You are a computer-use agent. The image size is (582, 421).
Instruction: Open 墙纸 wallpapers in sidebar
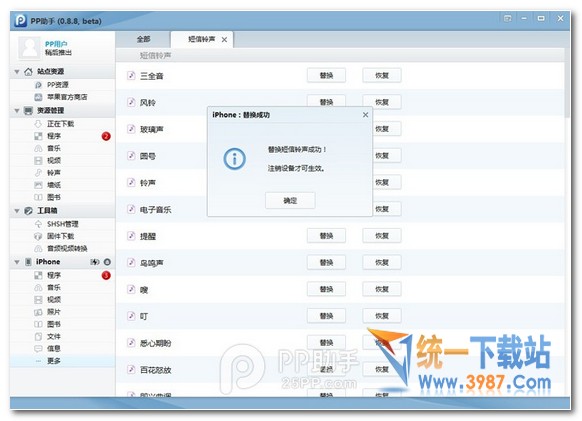coord(54,185)
